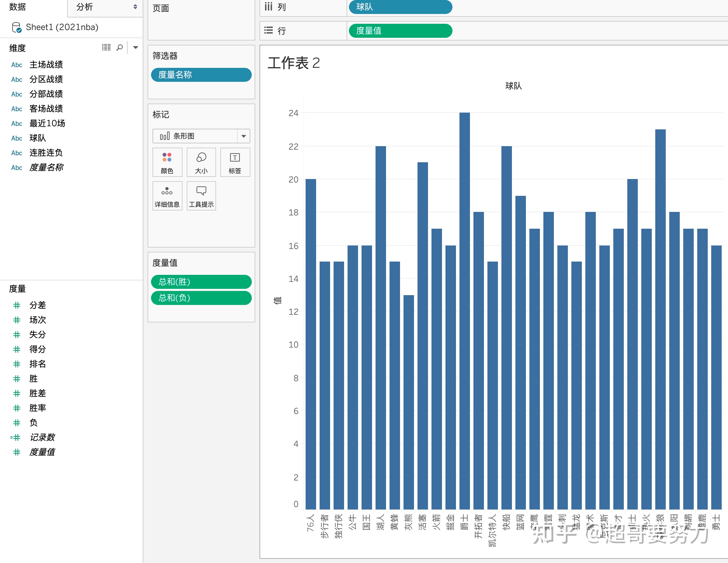Click the Abc type icon beside 主场战绩
This screenshot has width=728, height=563.
(17, 65)
